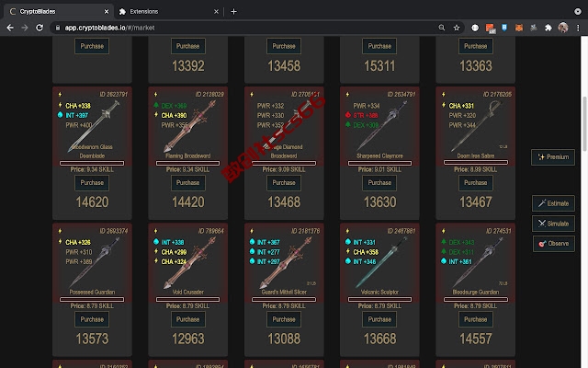Click the CHA +338 stat text
588x368 pixels.
78,106
